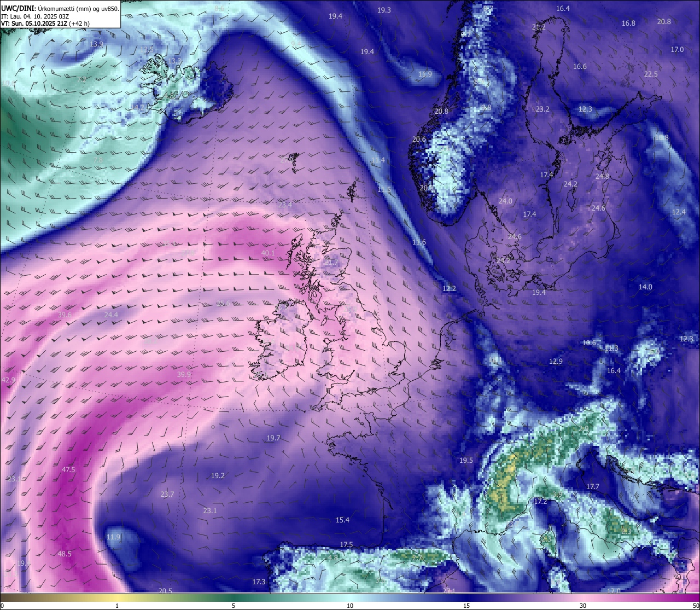Click the color scale tick label '10'
This screenshot has width=700, height=610.
[x=350, y=606]
